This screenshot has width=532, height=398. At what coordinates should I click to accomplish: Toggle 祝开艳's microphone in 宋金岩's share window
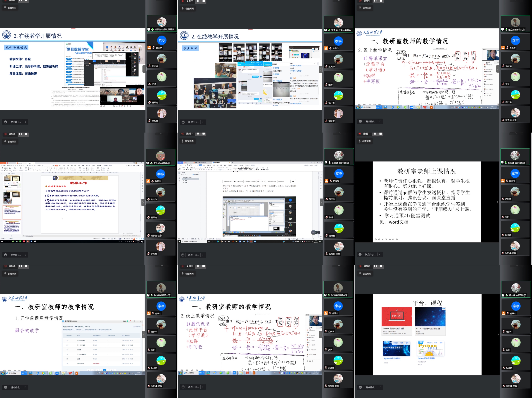pos(148,218)
